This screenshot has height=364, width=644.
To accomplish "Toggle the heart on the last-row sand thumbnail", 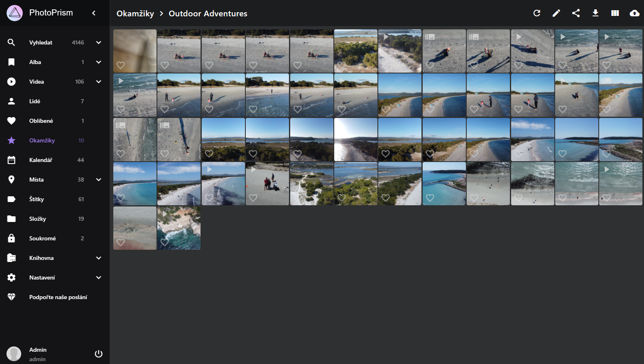I will (121, 242).
